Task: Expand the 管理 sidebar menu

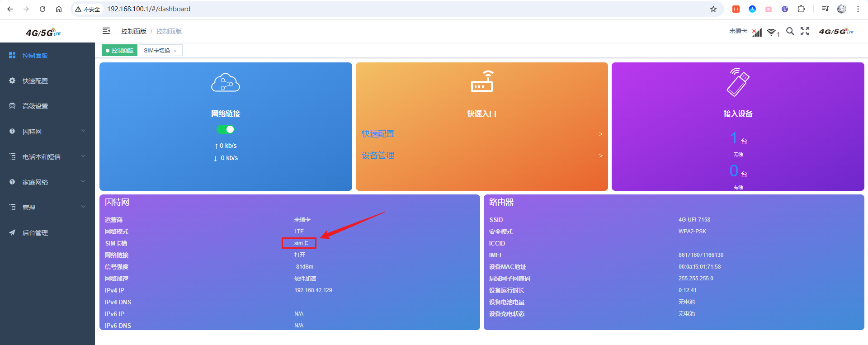Action: point(47,208)
